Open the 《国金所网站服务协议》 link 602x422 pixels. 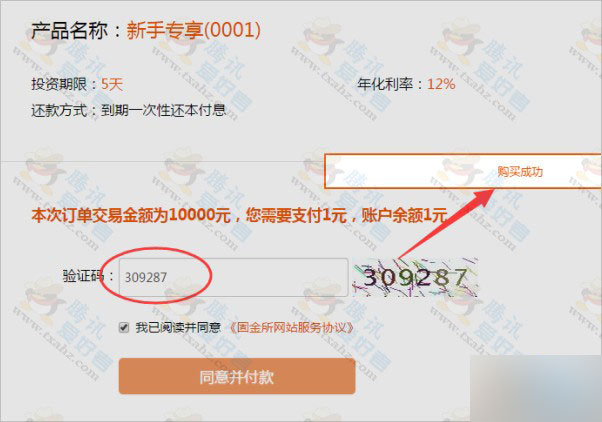pyautogui.click(x=291, y=328)
